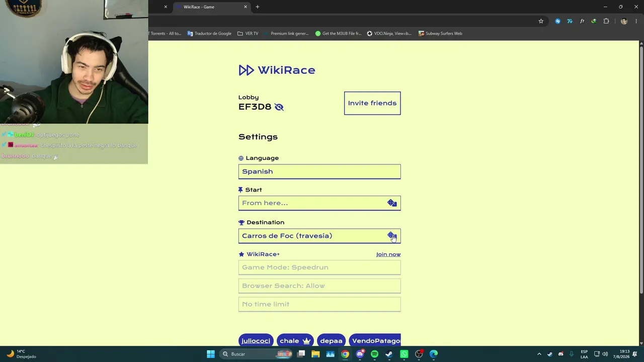Open the Get the M3U8 File bookmark

(338, 34)
